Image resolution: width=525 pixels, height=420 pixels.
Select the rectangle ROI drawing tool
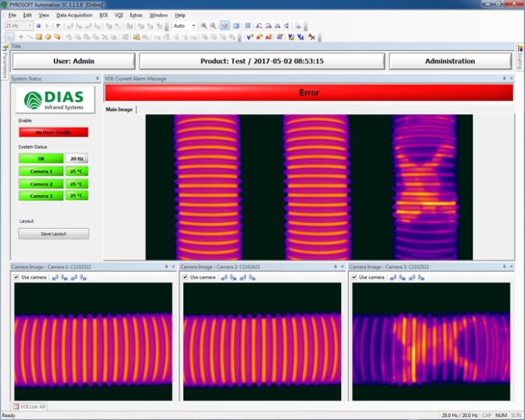pos(39,36)
